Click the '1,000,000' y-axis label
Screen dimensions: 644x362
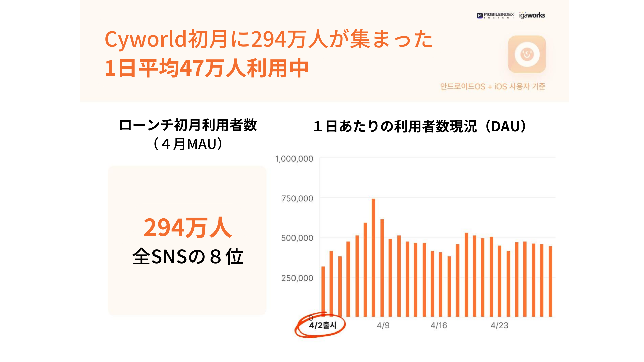[x=294, y=159]
